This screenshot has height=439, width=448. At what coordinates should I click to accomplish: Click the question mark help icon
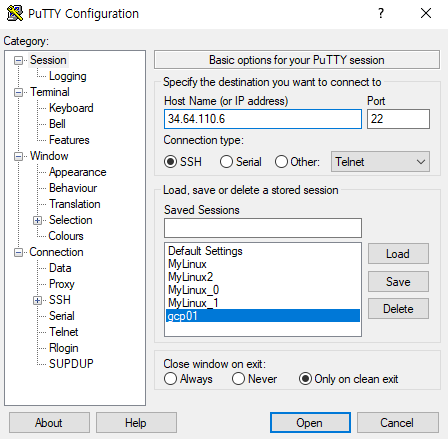(381, 13)
